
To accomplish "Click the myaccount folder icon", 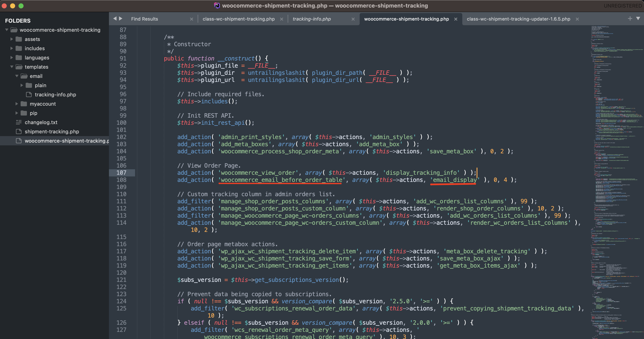I will tap(24, 104).
